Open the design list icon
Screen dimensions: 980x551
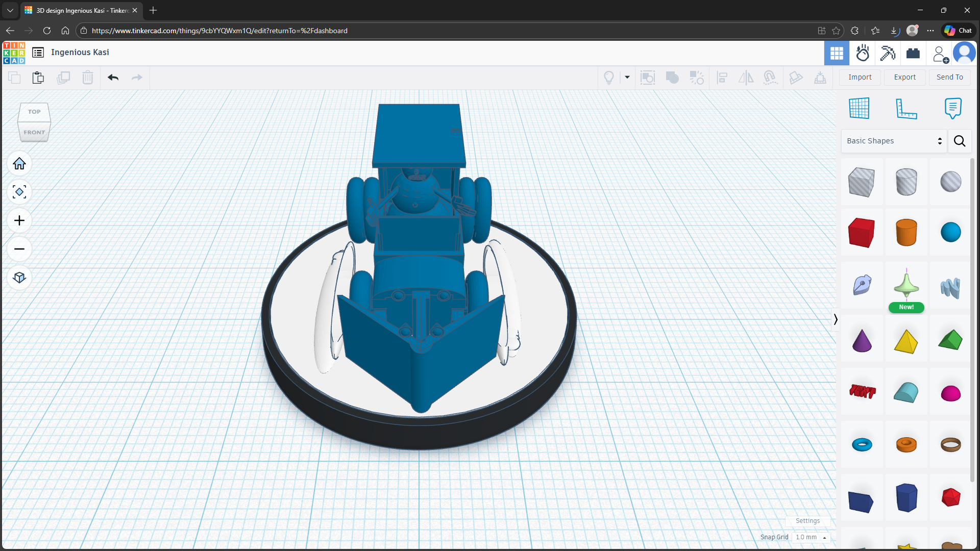pos(38,53)
